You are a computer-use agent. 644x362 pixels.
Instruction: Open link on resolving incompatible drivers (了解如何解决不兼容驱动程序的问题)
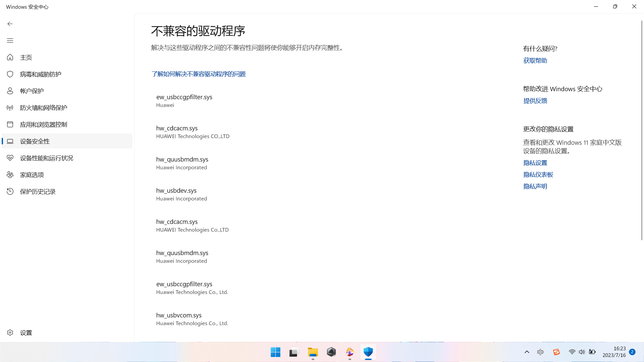coord(198,74)
